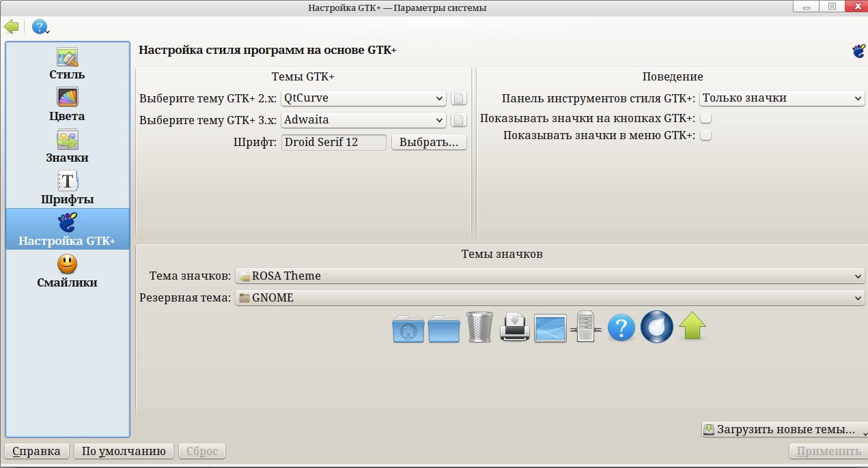Click the Поведение group heading
This screenshot has width=868, height=468.
pyautogui.click(x=673, y=76)
